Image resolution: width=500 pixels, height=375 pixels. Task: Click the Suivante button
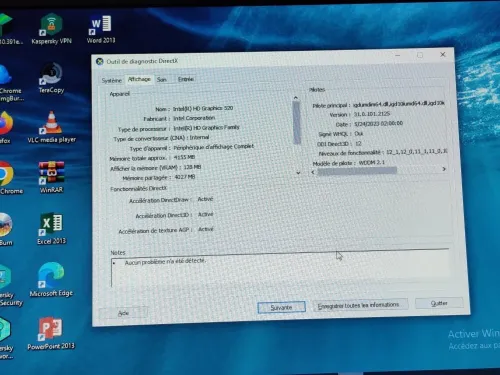(281, 307)
